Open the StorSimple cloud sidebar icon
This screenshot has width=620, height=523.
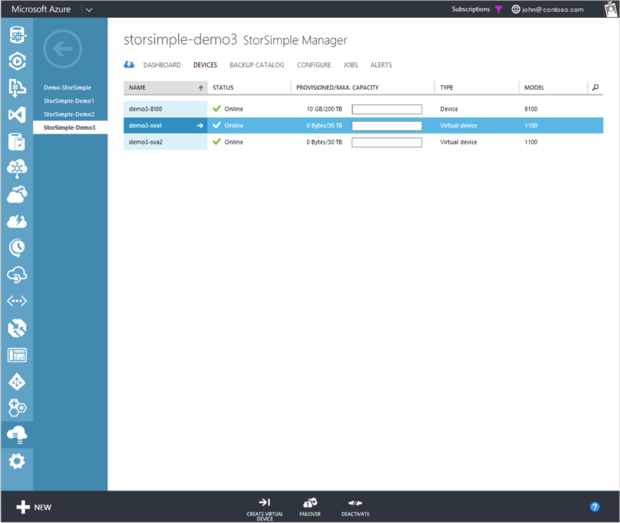coord(17,435)
